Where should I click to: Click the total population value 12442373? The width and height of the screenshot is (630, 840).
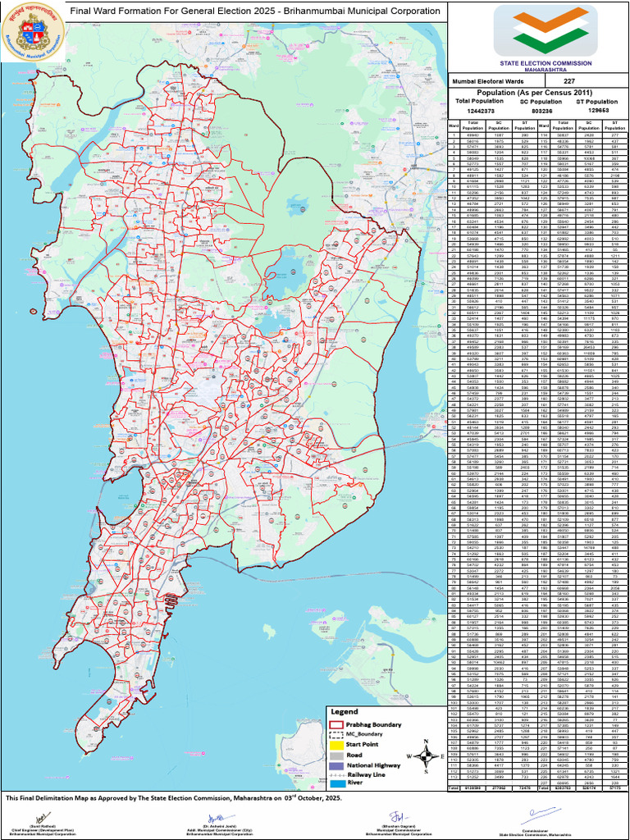[479, 111]
